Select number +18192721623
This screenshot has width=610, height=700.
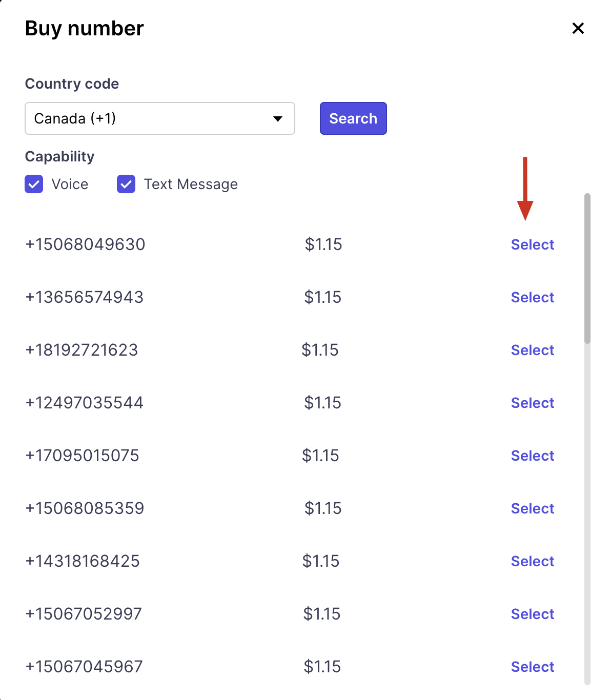[x=532, y=350]
